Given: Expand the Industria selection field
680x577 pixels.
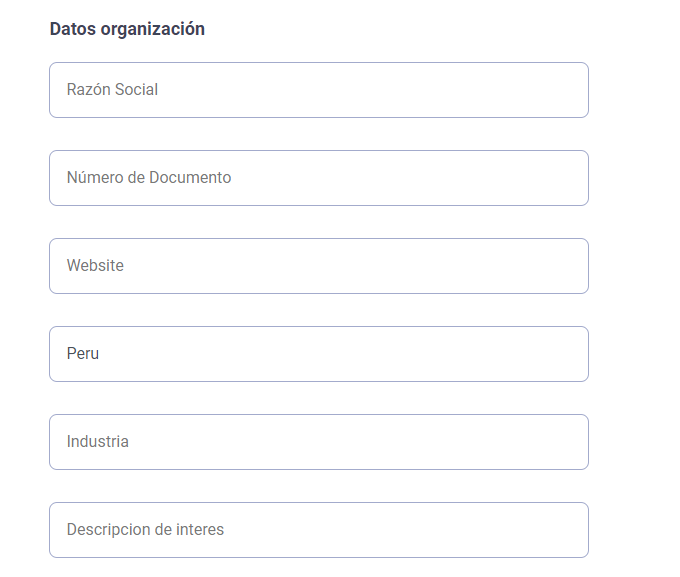Looking at the screenshot, I should [318, 442].
